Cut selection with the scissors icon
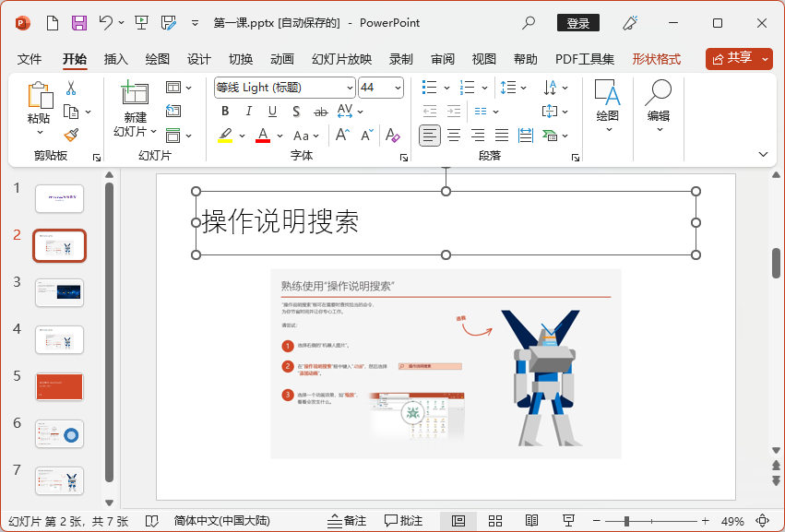The width and height of the screenshot is (785, 532). 71,89
